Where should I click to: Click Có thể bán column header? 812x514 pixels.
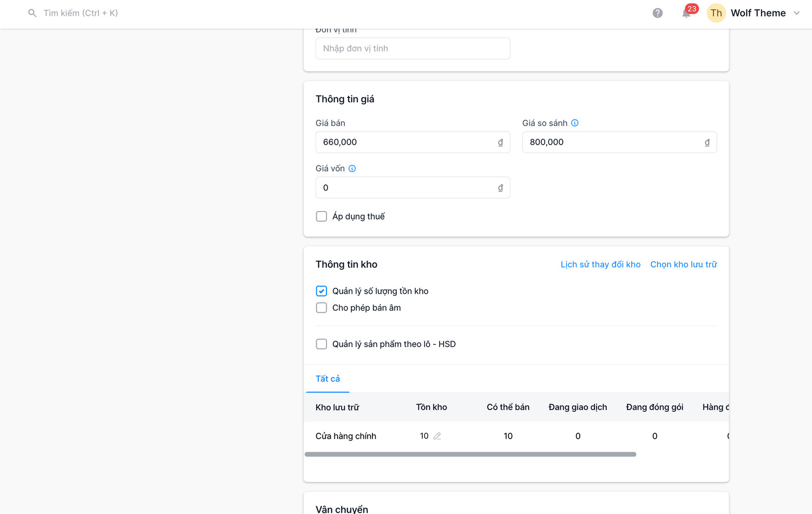point(508,407)
